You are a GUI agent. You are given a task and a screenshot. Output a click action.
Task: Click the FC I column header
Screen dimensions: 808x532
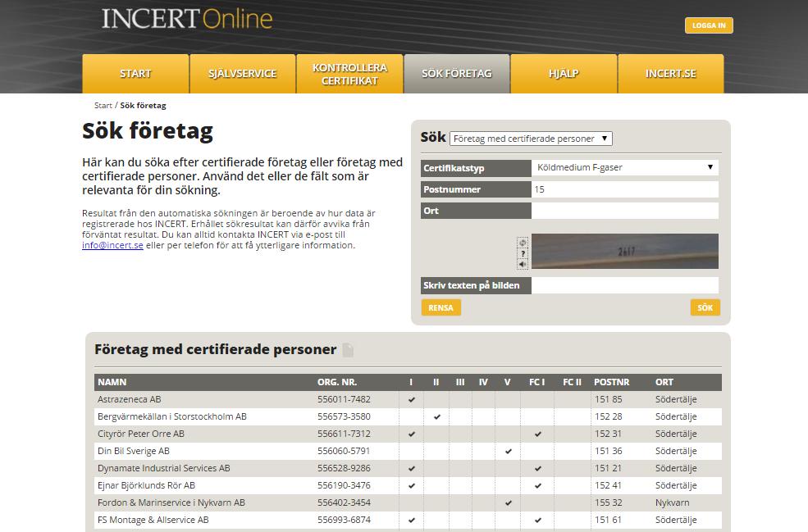[x=537, y=382]
